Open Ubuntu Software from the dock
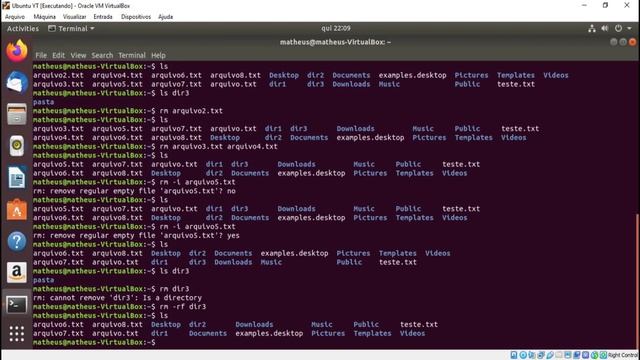This screenshot has width=640, height=360. click(x=17, y=209)
